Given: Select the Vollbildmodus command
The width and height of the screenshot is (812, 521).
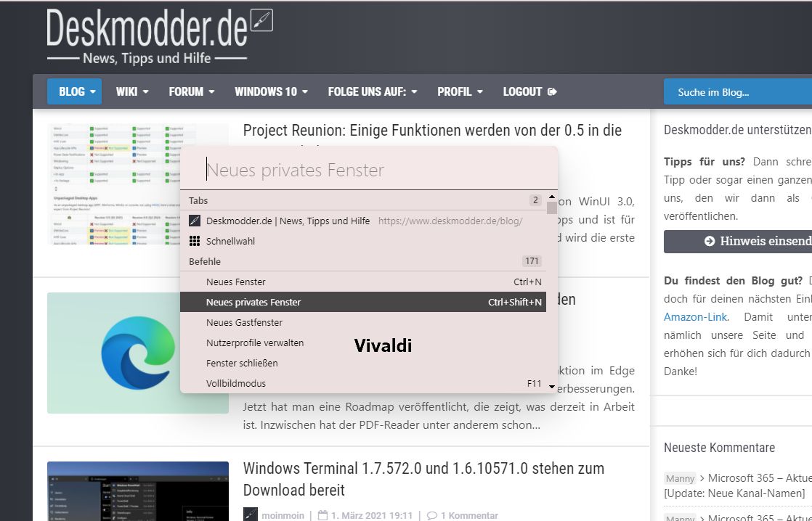Looking at the screenshot, I should (x=363, y=383).
